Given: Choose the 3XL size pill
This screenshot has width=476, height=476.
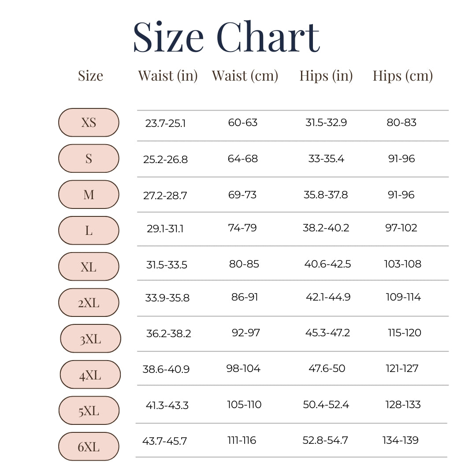Looking at the screenshot, I should coord(90,339).
